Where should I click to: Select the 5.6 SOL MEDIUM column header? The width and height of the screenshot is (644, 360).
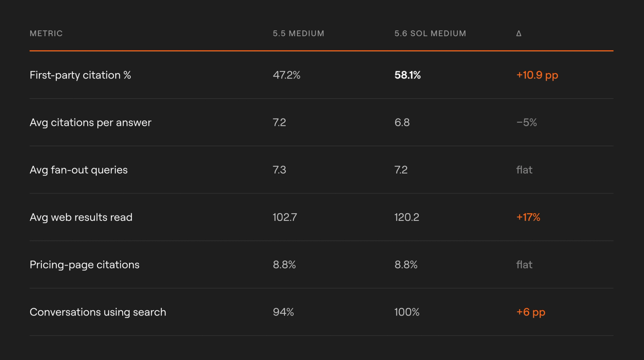click(x=430, y=34)
